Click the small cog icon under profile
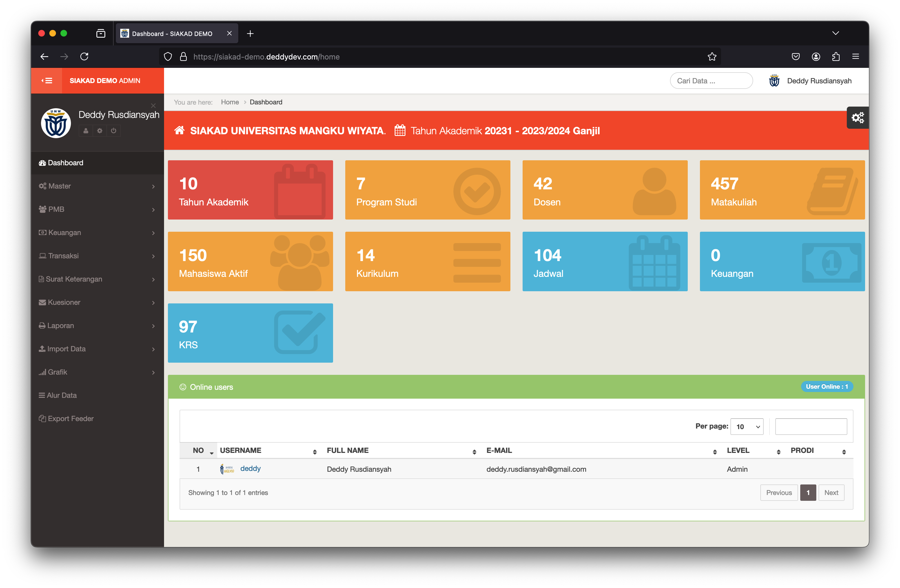The image size is (900, 588). pos(100,131)
